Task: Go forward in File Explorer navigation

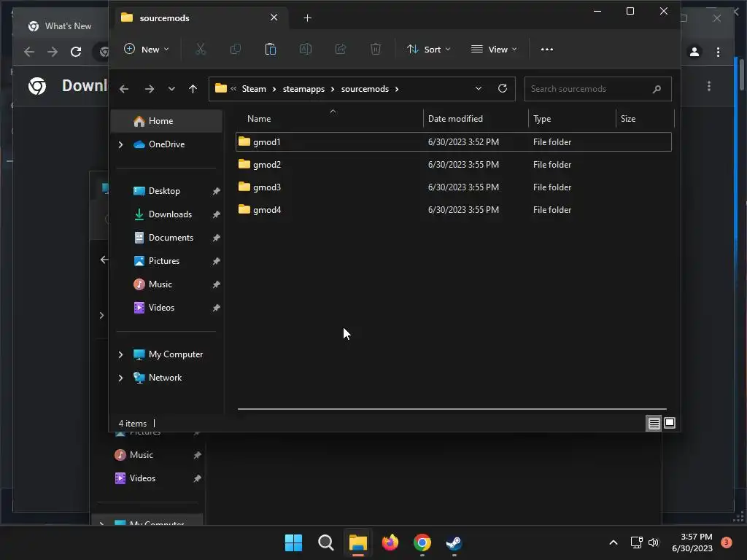Action: pos(149,89)
